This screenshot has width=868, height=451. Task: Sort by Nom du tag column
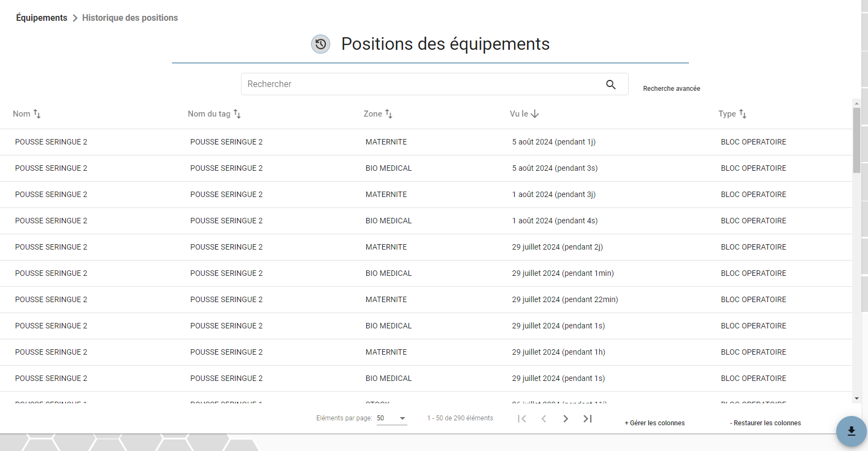(237, 114)
